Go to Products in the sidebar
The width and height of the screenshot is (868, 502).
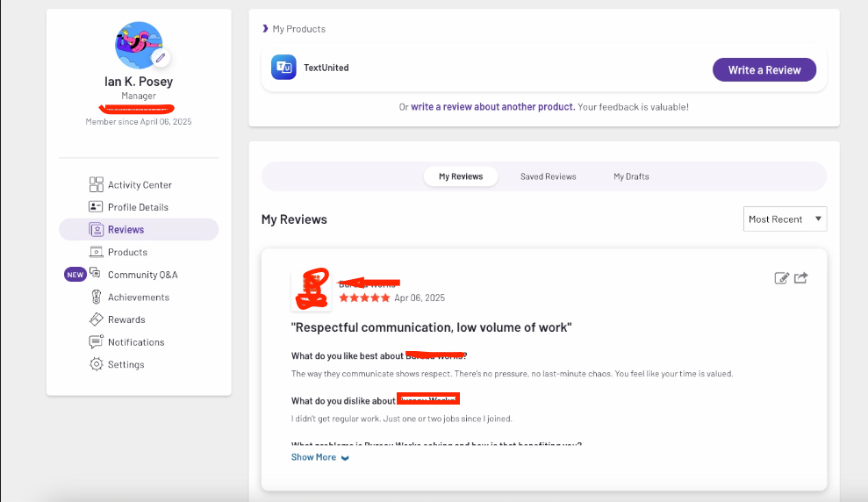click(x=127, y=252)
